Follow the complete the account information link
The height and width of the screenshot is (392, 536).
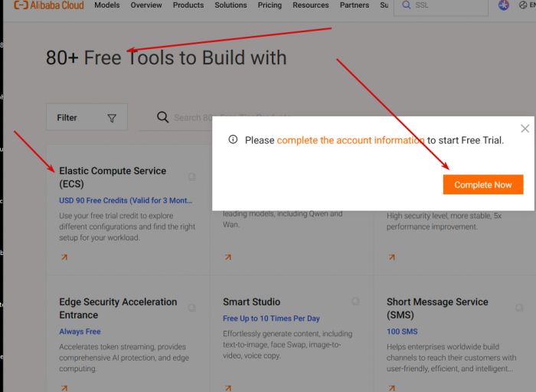coord(351,140)
